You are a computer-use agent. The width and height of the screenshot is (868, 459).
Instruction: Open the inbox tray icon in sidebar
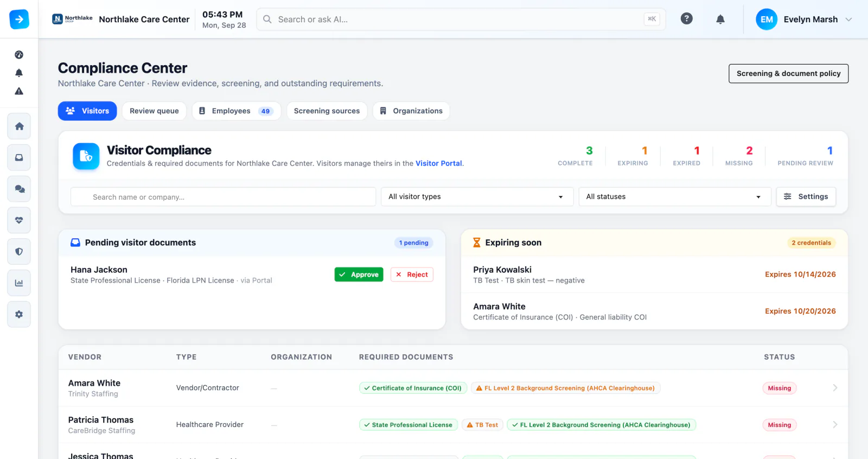[19, 158]
